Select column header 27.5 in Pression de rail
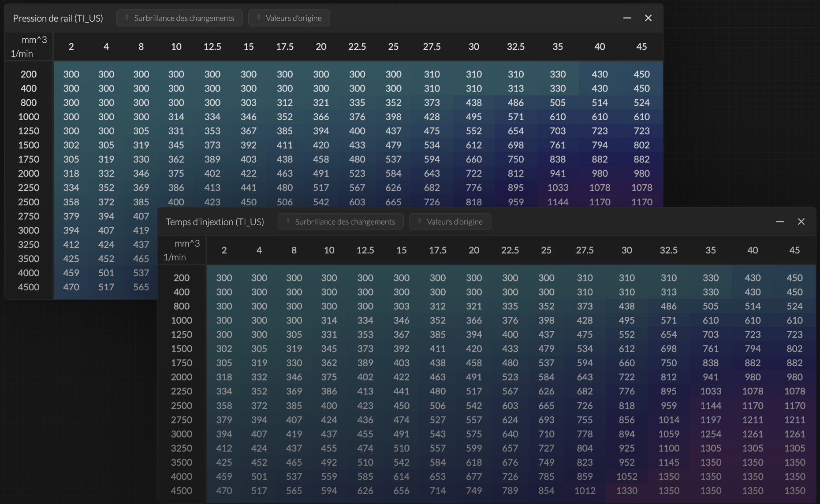Screen dimensions: 820x504 tap(432, 47)
